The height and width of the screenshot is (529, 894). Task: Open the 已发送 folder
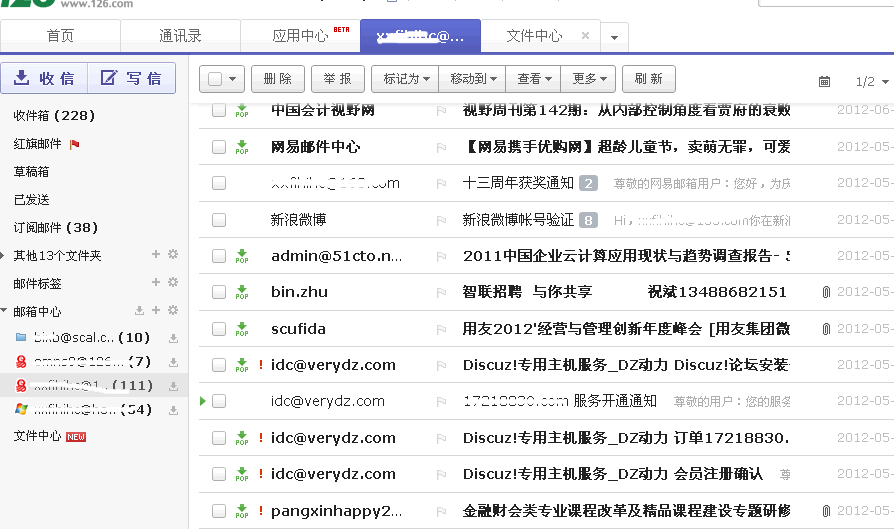tap(31, 200)
